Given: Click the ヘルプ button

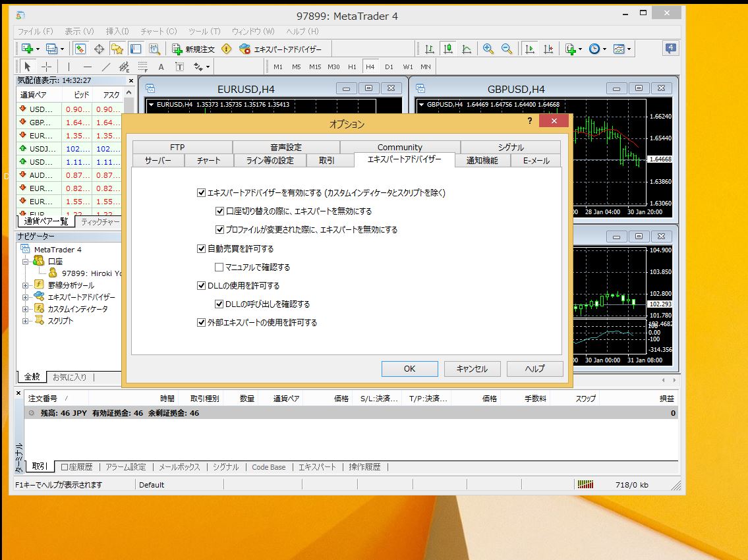Looking at the screenshot, I should pos(534,369).
